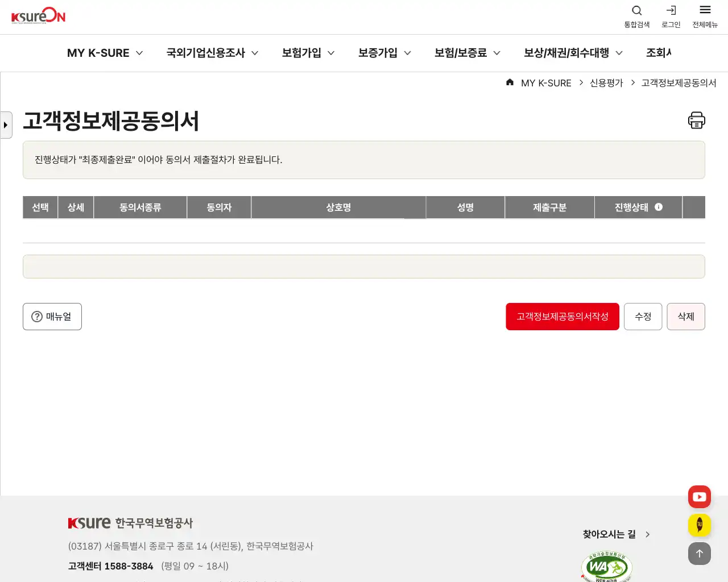Open the 통합검색 search icon

(636, 10)
